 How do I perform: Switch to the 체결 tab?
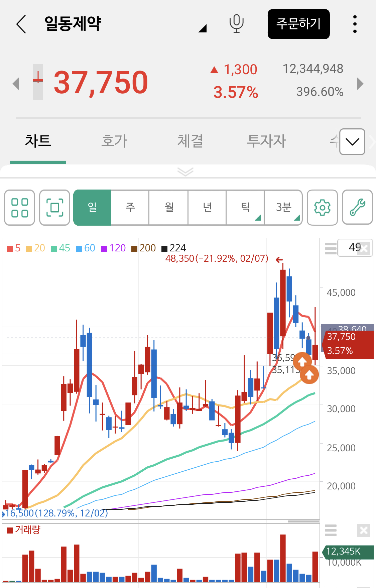[190, 141]
